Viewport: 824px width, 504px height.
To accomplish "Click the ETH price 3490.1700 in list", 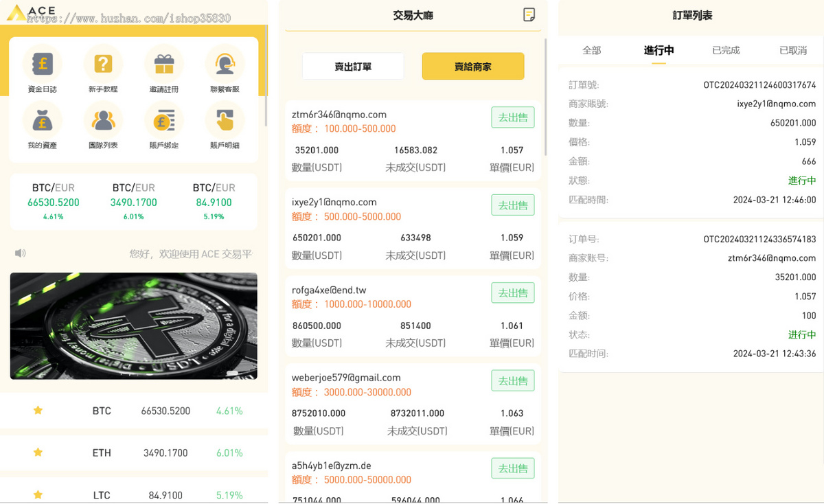I will coord(165,453).
